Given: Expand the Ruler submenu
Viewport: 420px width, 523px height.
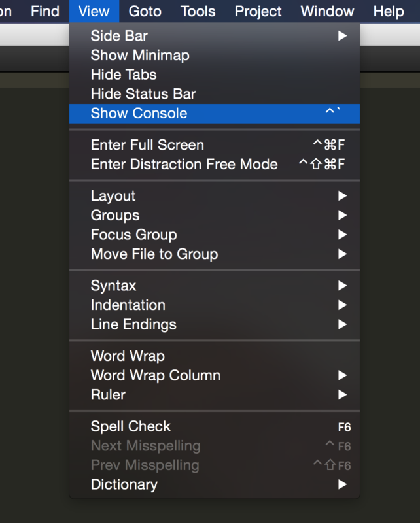Looking at the screenshot, I should (108, 395).
